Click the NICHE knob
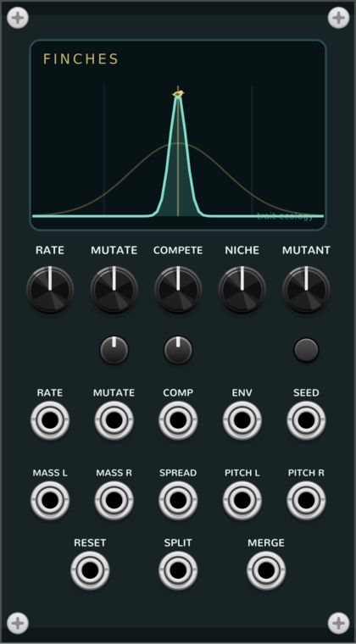Screen dimensions: 356x644 [x=242, y=290]
